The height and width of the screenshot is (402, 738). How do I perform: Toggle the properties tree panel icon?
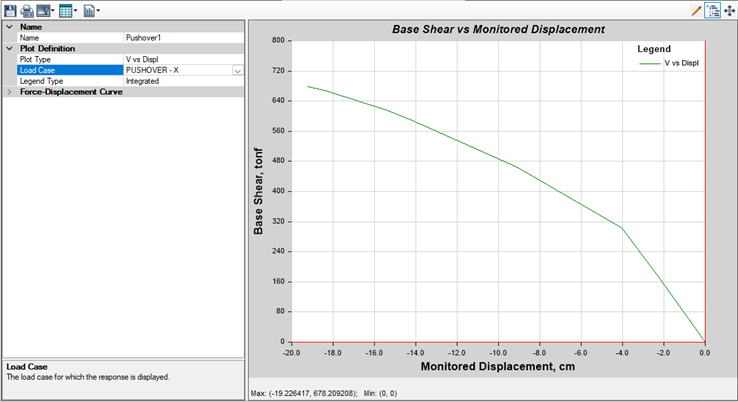tap(713, 10)
